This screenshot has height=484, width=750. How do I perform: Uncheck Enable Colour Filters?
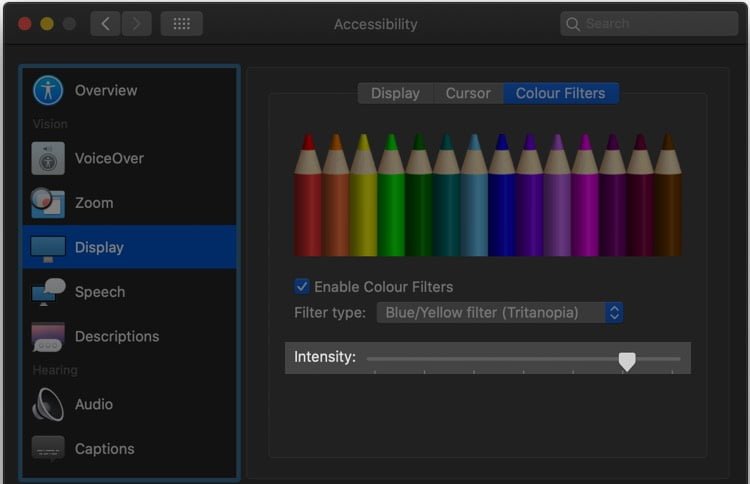tap(301, 286)
